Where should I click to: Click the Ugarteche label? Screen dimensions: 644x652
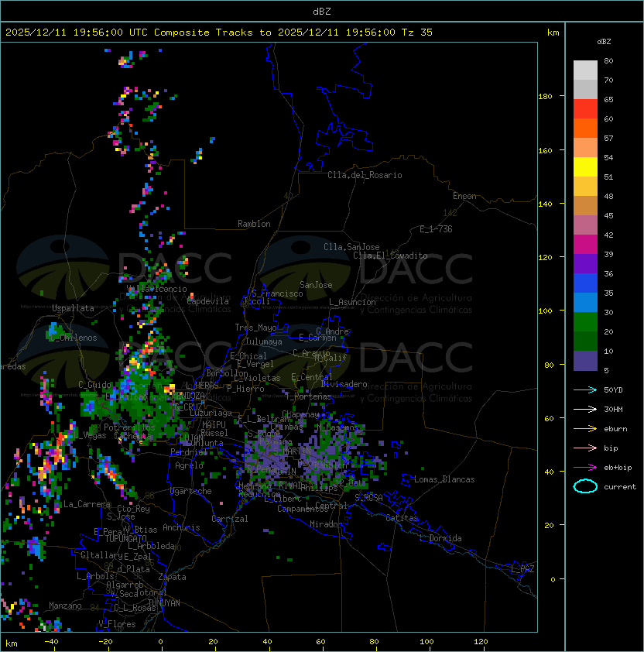[190, 491]
